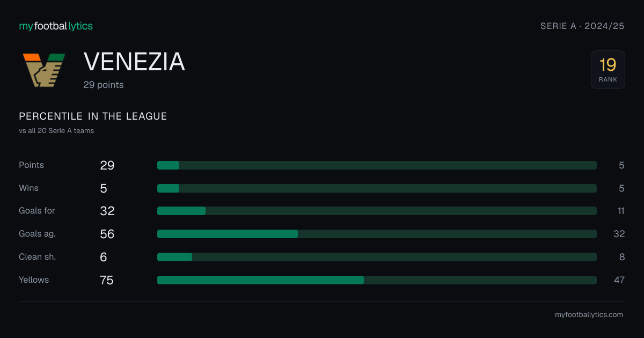Click the percentile number 47
Viewport: 644px width, 338px height.
point(619,280)
